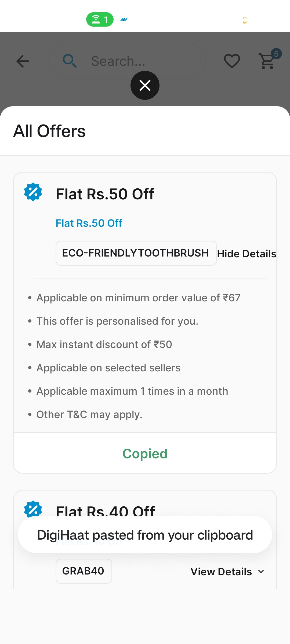
Task: Tap the DigiHaat clipboard paste notification
Action: (x=145, y=535)
